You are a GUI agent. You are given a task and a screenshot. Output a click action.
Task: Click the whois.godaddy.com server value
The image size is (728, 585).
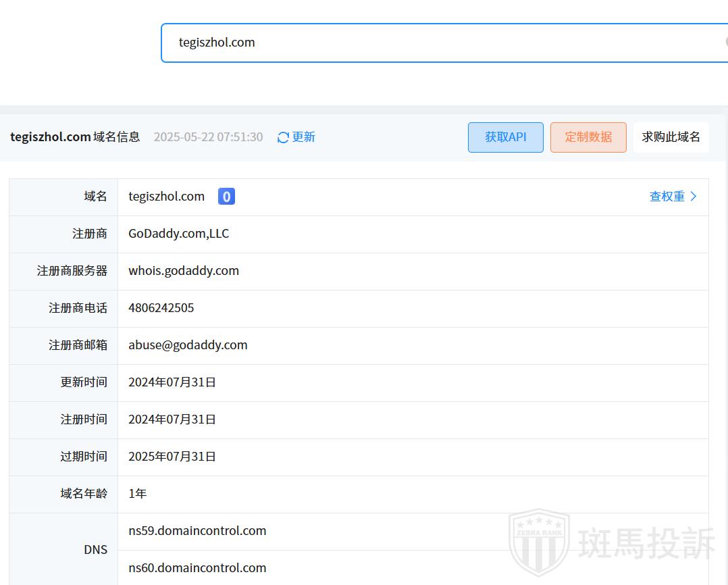pyautogui.click(x=184, y=271)
